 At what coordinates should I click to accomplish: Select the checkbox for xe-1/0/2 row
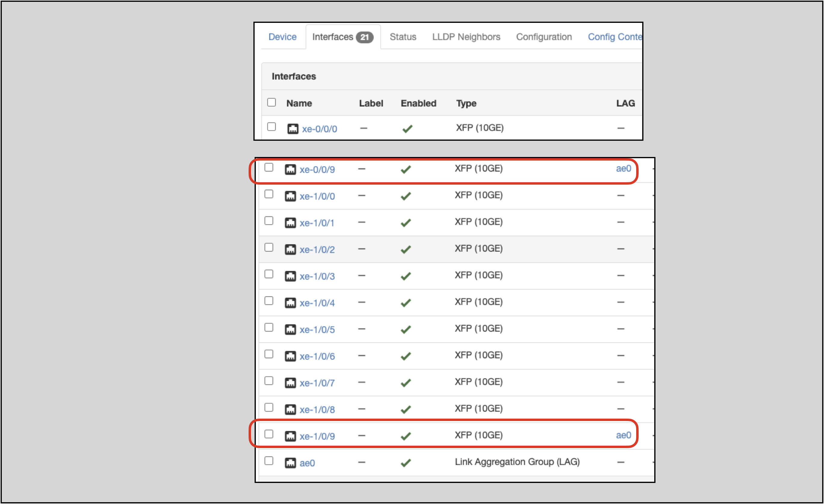click(268, 247)
